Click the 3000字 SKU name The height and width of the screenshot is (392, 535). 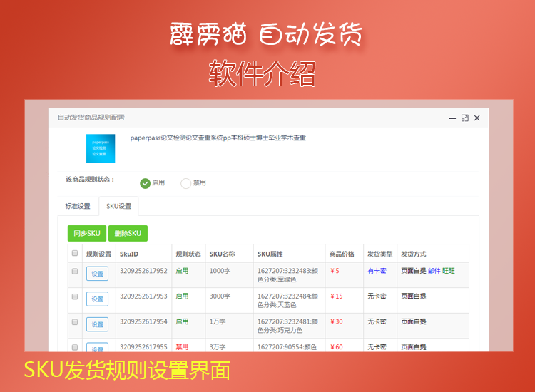pos(220,296)
